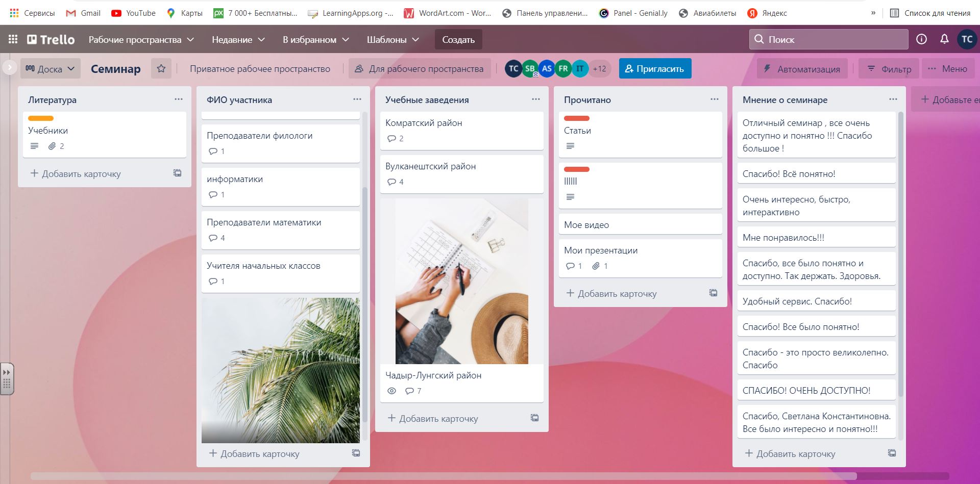This screenshot has width=980, height=484.
Task: Expand the В избранном dropdown
Action: pyautogui.click(x=316, y=39)
